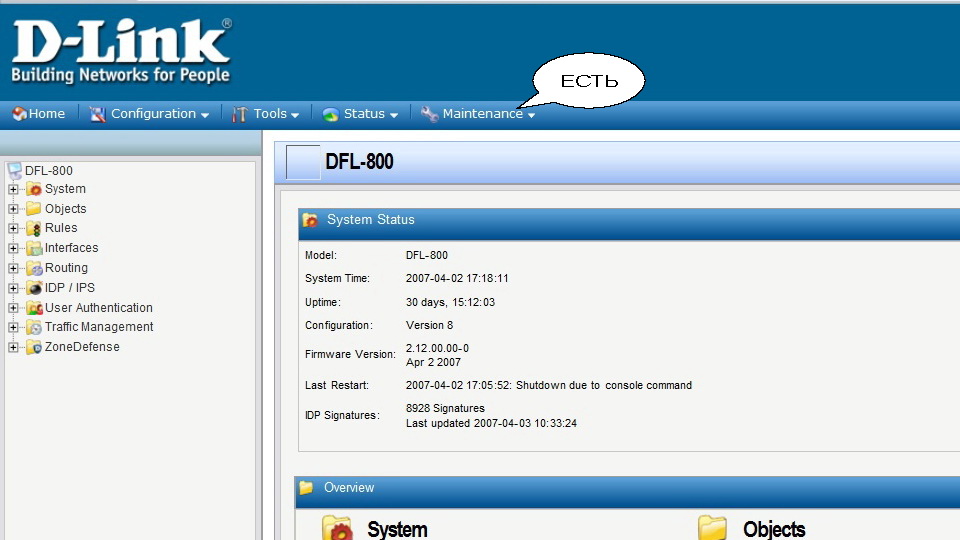The image size is (960, 540).
Task: Click the blank icon box beside DFL-800 heading
Action: click(x=303, y=162)
